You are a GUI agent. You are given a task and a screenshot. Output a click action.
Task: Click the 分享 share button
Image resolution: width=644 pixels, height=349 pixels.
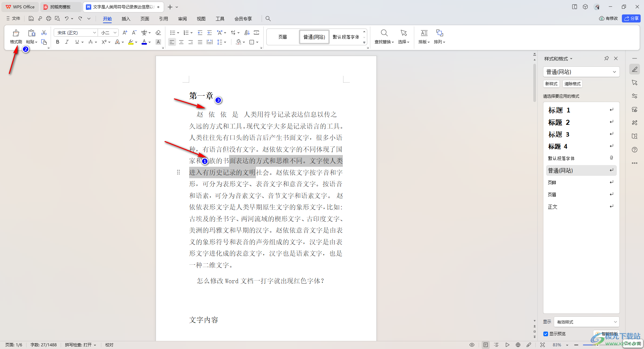(631, 18)
